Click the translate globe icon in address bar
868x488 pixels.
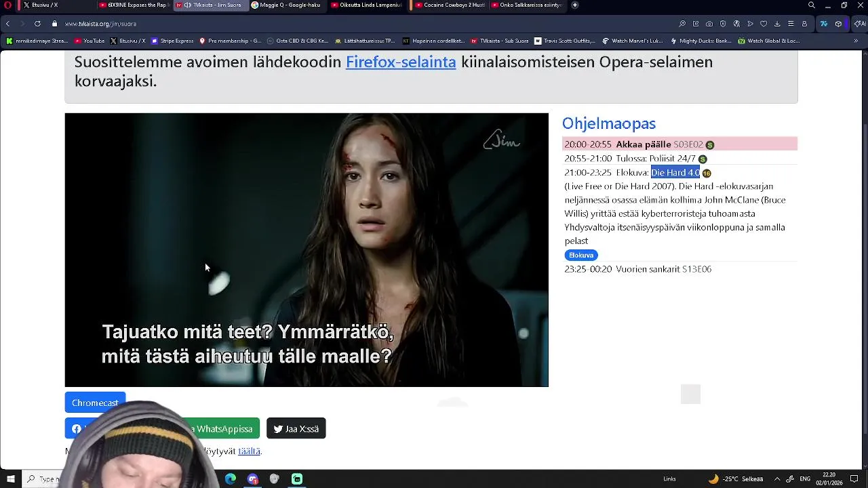(736, 24)
